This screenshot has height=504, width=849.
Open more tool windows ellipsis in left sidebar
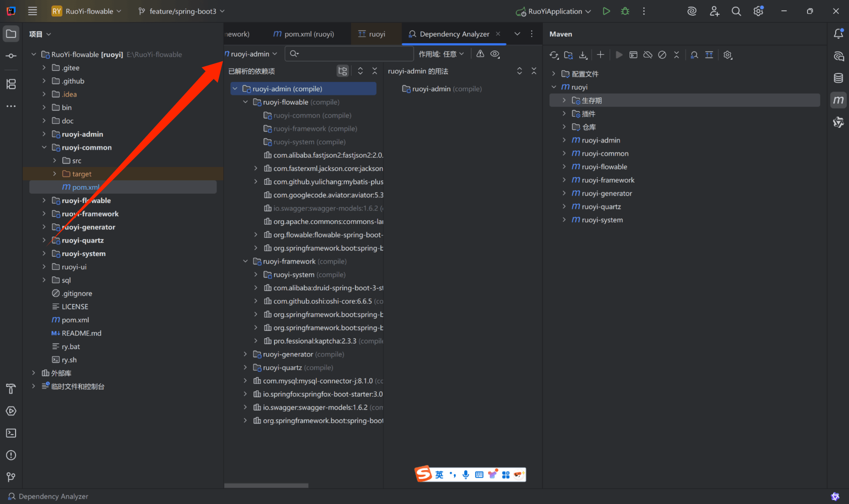(x=11, y=106)
